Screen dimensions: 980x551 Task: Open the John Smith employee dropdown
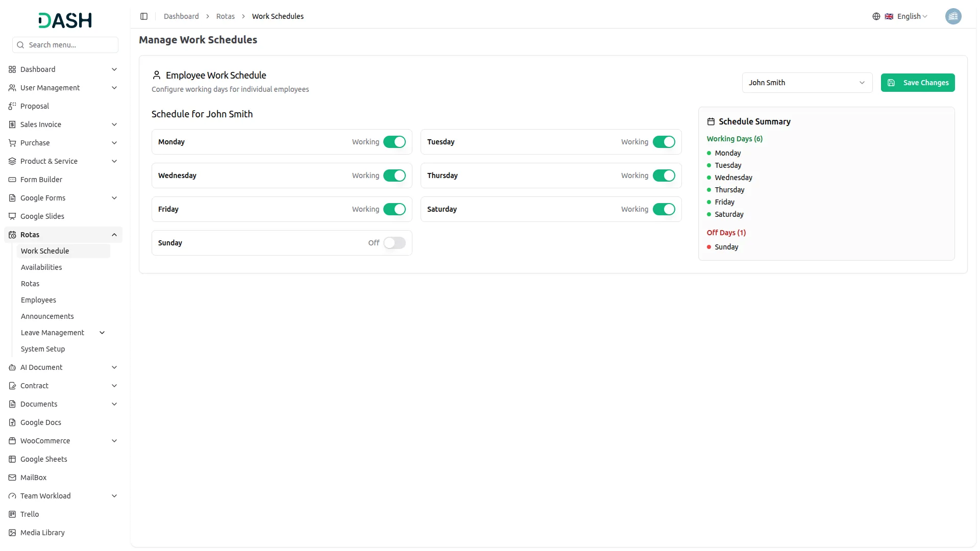806,83
